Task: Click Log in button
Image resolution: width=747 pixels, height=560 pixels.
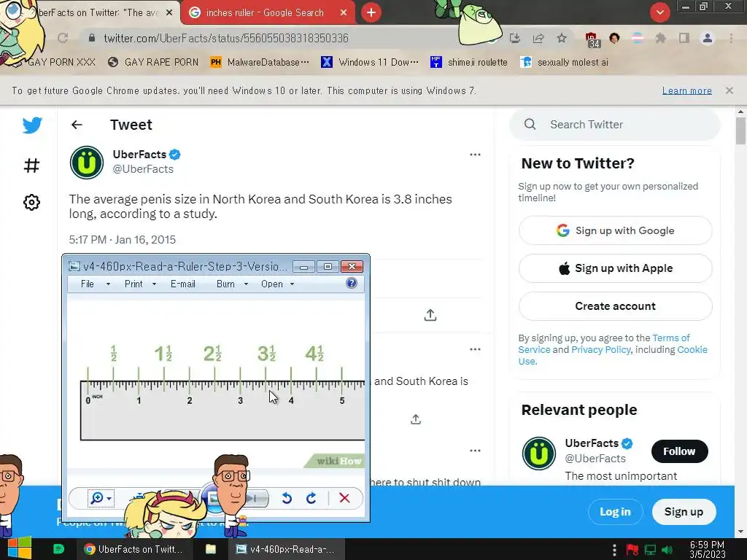Action: pyautogui.click(x=615, y=512)
